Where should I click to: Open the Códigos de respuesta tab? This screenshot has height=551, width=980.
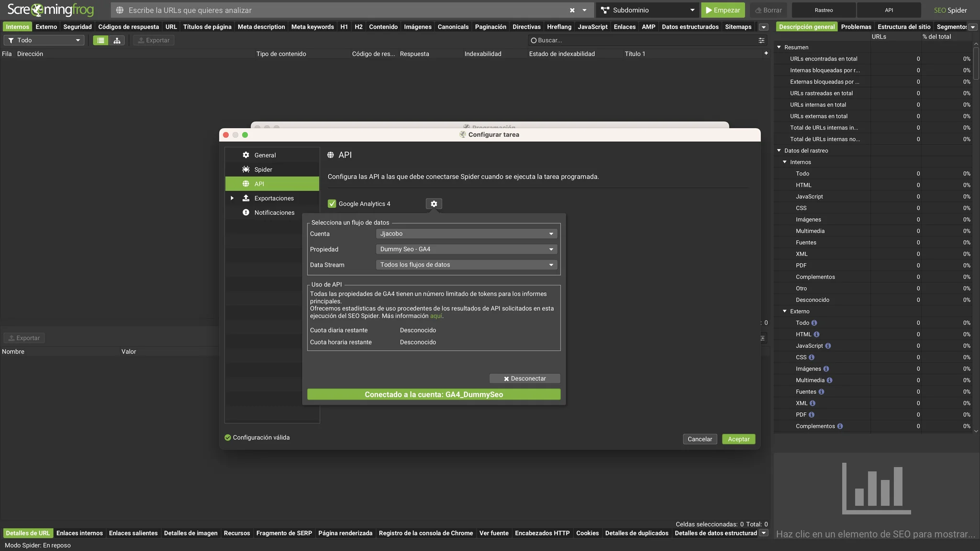(128, 27)
